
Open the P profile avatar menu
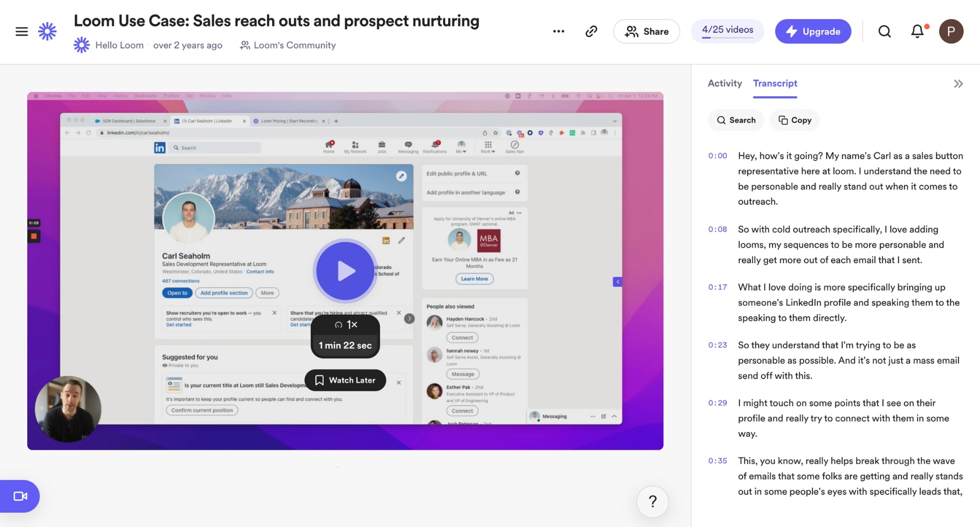(x=951, y=31)
